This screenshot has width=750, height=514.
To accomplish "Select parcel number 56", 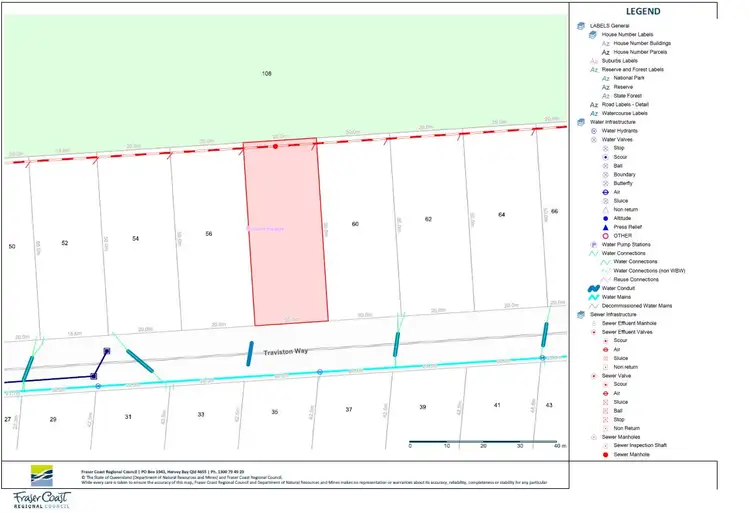I will click(x=209, y=234).
